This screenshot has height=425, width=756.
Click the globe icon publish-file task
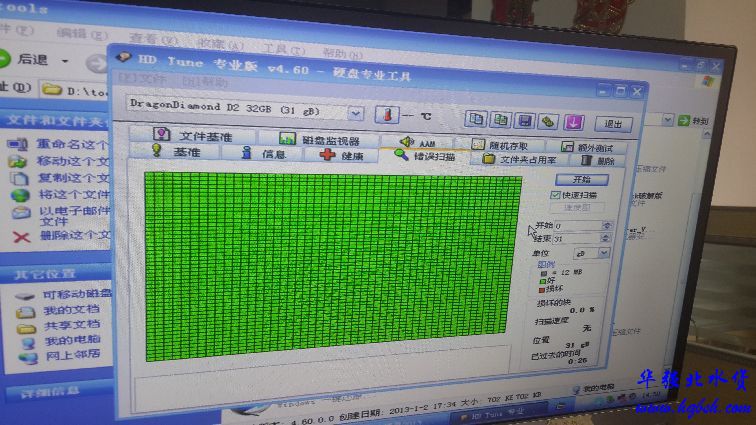21,195
